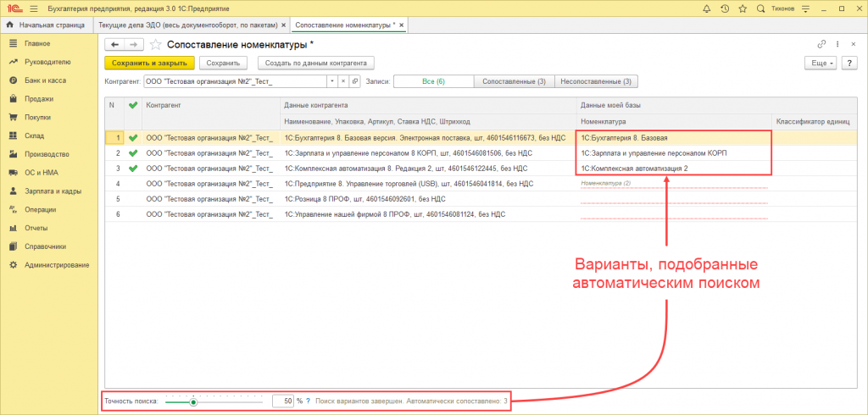
Task: Open ОС и НМА section
Action: [x=40, y=173]
